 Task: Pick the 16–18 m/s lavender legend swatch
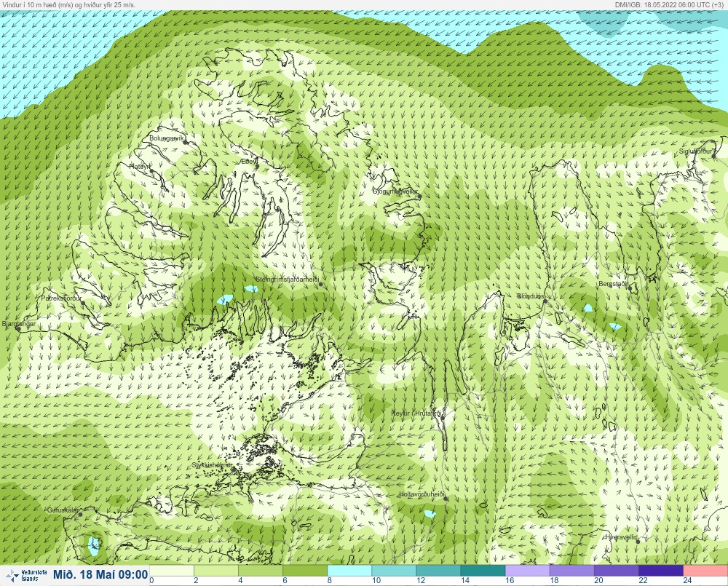click(x=527, y=570)
